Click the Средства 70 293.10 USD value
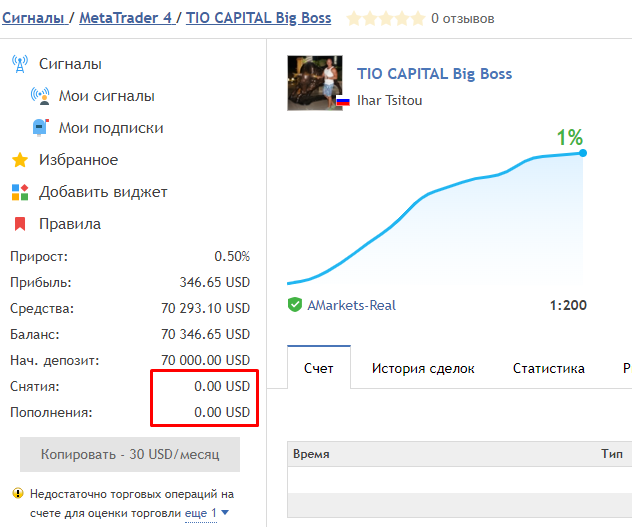Image resolution: width=632 pixels, height=527 pixels. (206, 308)
